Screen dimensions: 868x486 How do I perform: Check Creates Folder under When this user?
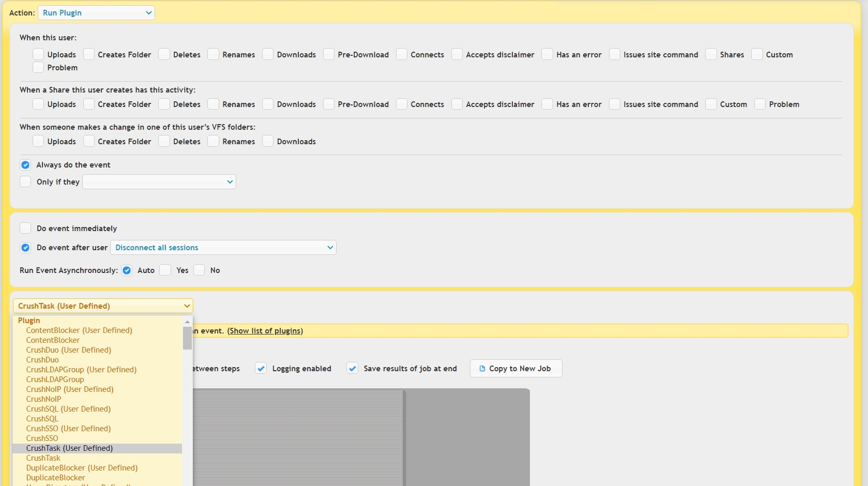(x=89, y=54)
